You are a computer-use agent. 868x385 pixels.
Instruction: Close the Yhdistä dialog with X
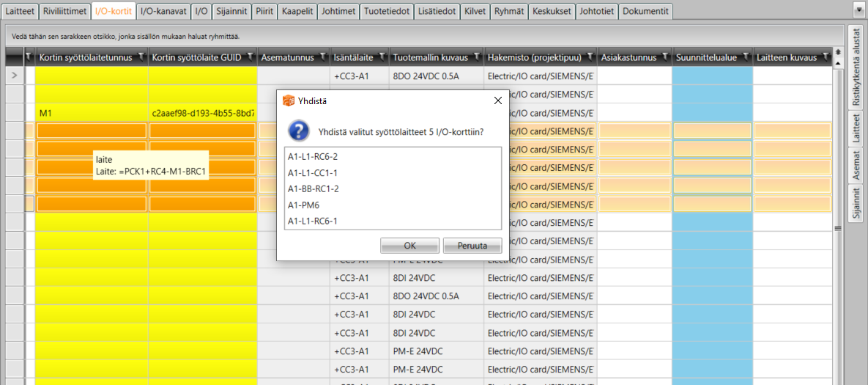point(498,100)
